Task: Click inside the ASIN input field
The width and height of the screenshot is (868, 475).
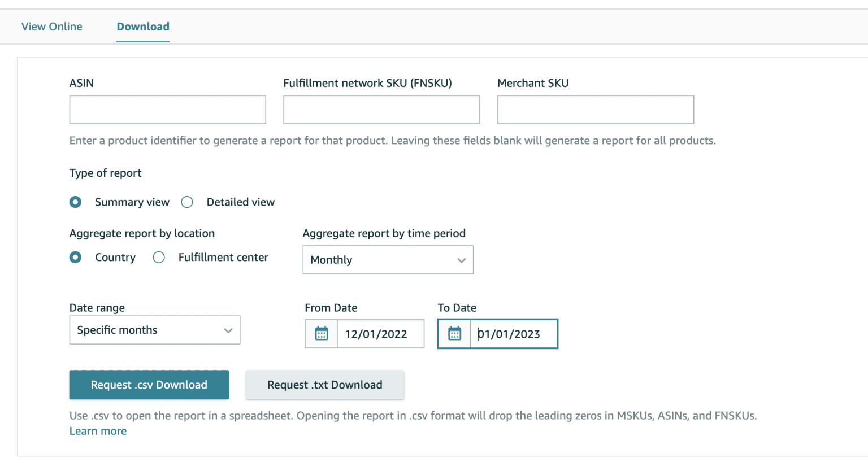Action: tap(167, 109)
